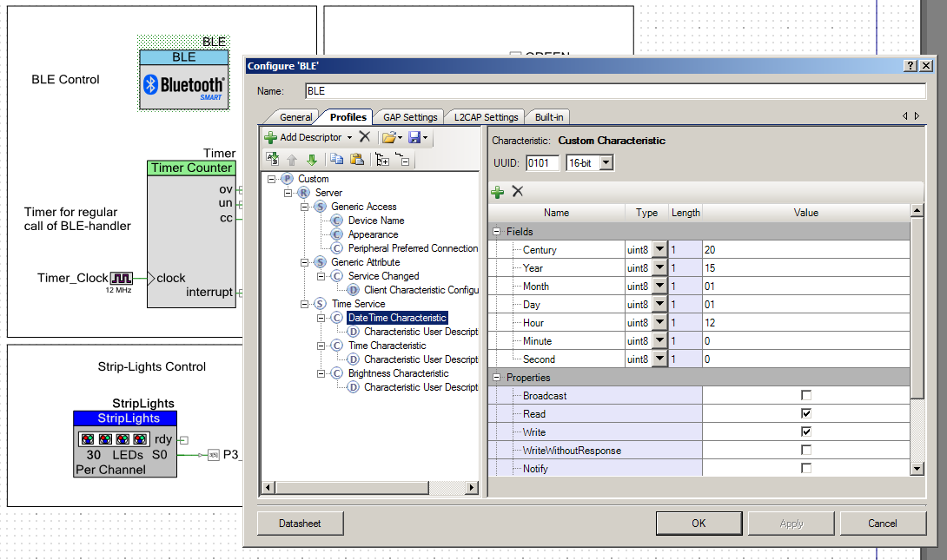Confirm the dialog with OK
947x560 pixels.
coord(699,524)
